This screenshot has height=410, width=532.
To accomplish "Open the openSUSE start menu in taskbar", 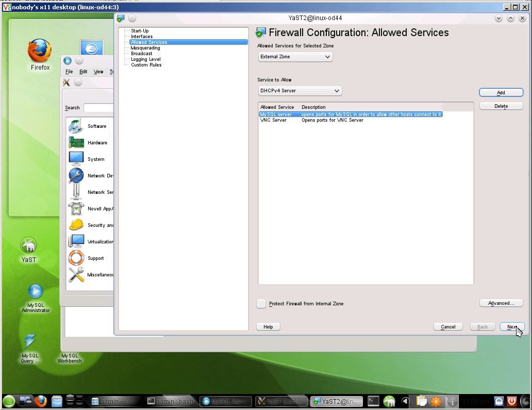I will [x=9, y=402].
